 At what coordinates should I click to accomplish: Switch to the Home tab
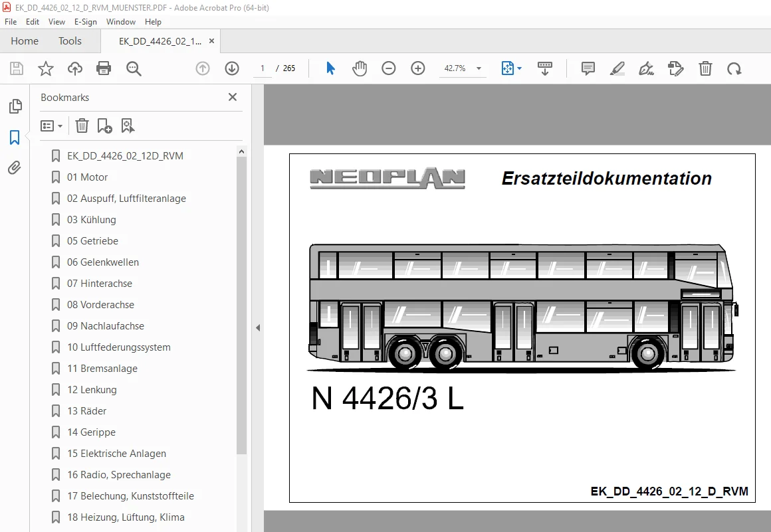pyautogui.click(x=25, y=41)
